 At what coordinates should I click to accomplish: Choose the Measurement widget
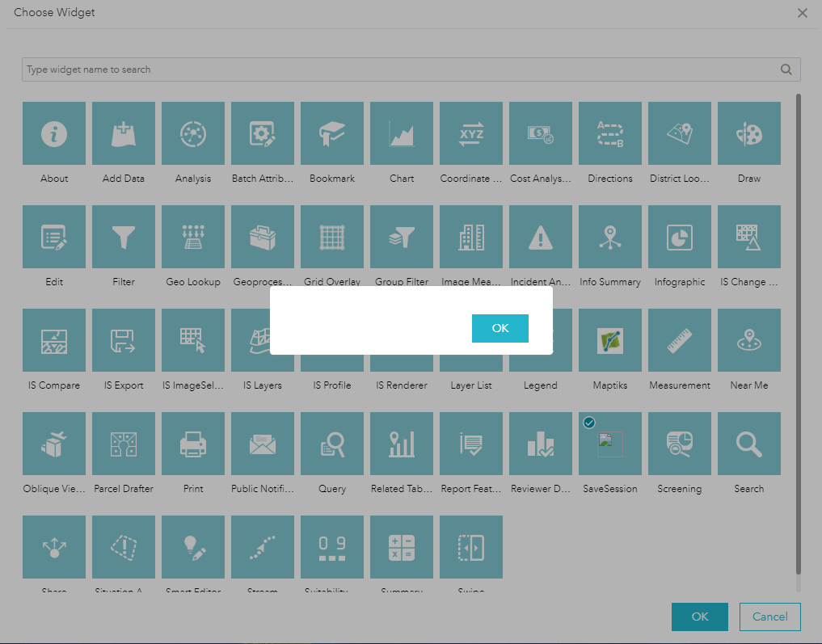tap(679, 340)
